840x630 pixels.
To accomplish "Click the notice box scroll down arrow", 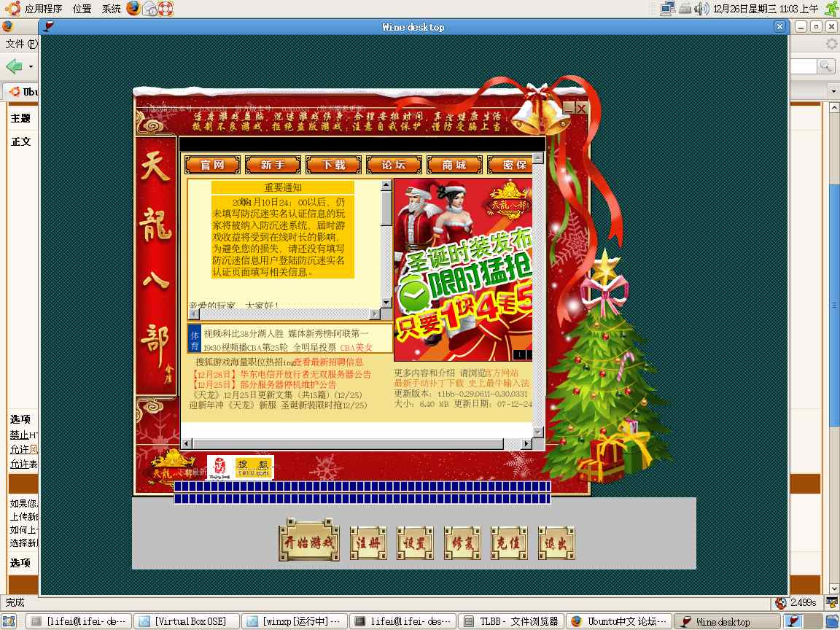I will coord(386,303).
